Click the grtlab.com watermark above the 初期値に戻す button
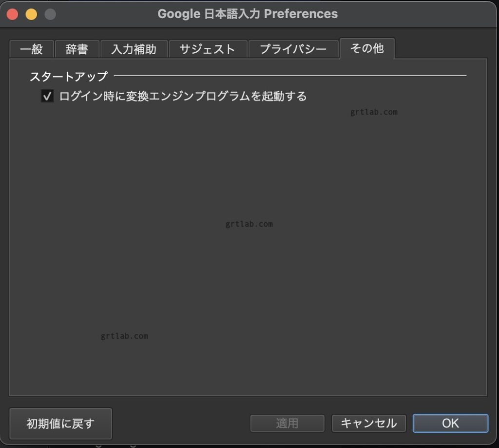Screen dimensions: 499x448 tap(124, 336)
